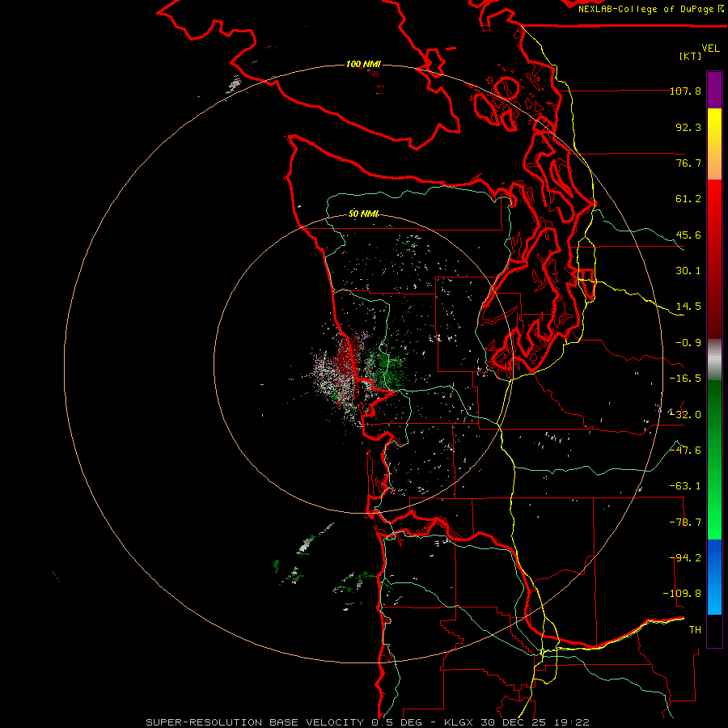Select the 92.3 value on velocity scale
Image resolution: width=728 pixels, height=728 pixels.
(x=688, y=127)
